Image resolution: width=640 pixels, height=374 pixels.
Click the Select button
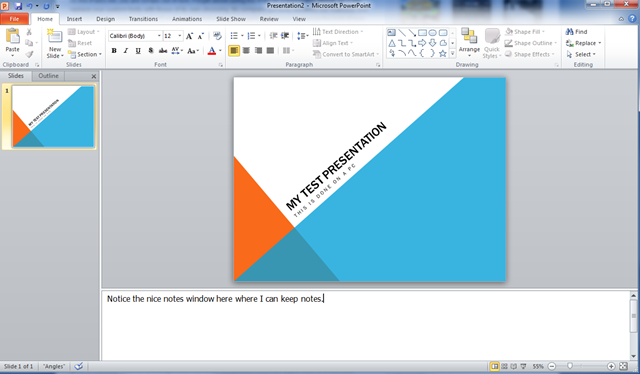[x=581, y=54]
